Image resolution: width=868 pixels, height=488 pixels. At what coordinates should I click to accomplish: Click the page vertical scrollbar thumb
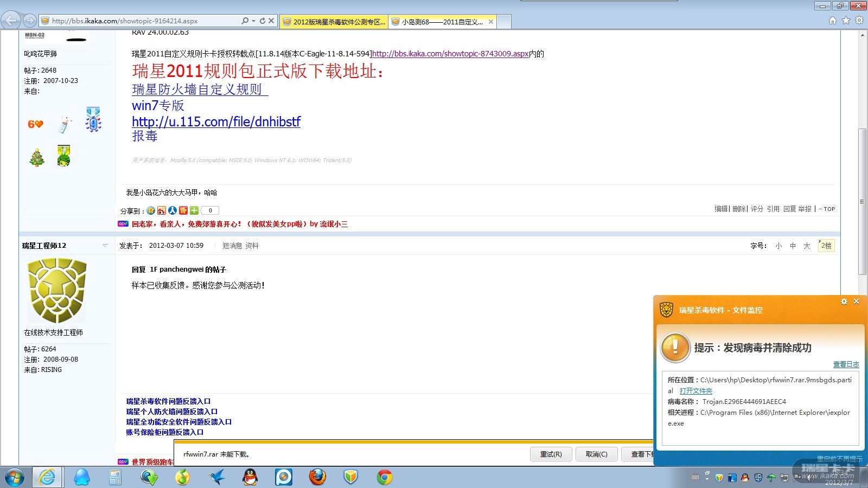[862, 202]
